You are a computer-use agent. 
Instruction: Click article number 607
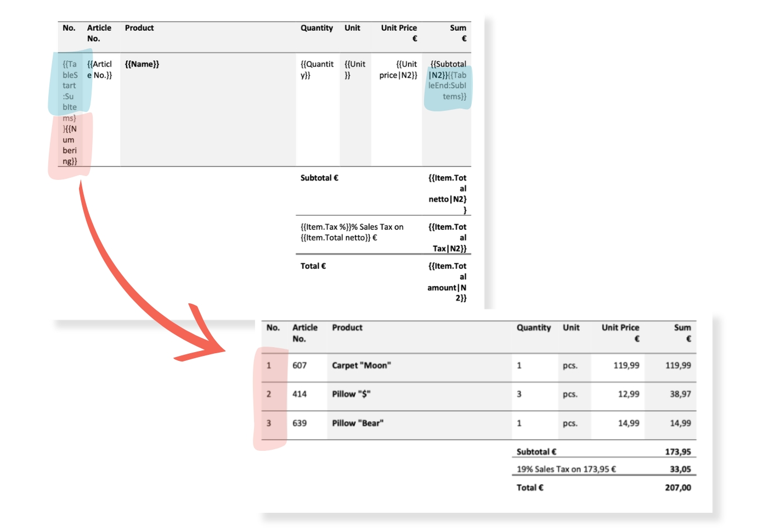(x=300, y=366)
